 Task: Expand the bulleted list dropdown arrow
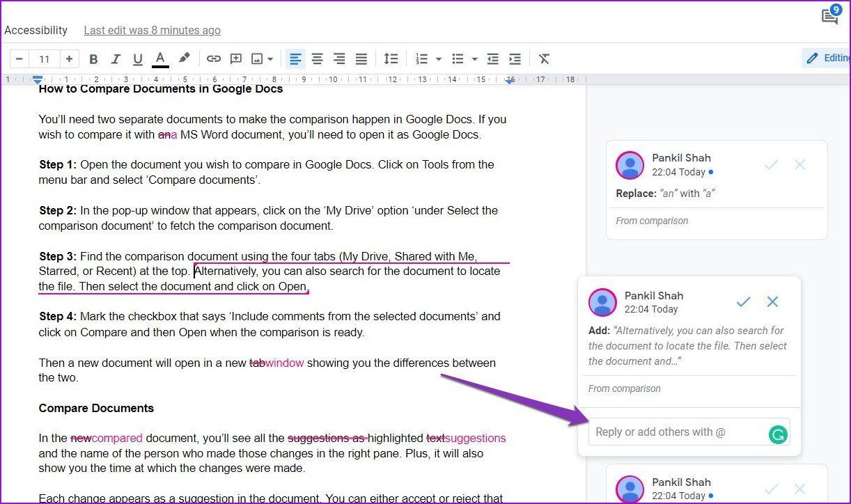pos(475,59)
